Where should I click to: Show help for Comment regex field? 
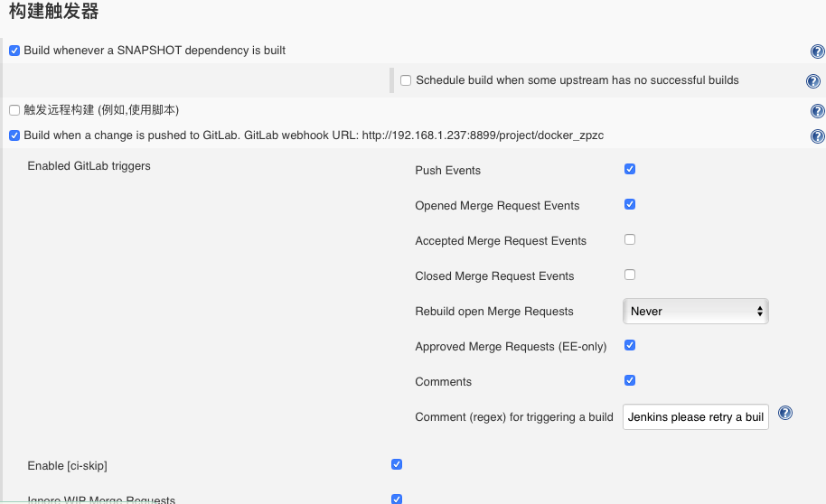(785, 413)
